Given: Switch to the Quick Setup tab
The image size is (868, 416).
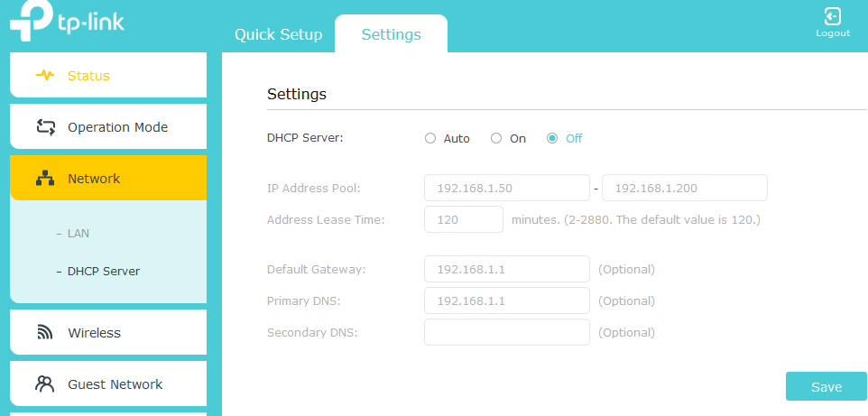Looking at the screenshot, I should point(279,34).
